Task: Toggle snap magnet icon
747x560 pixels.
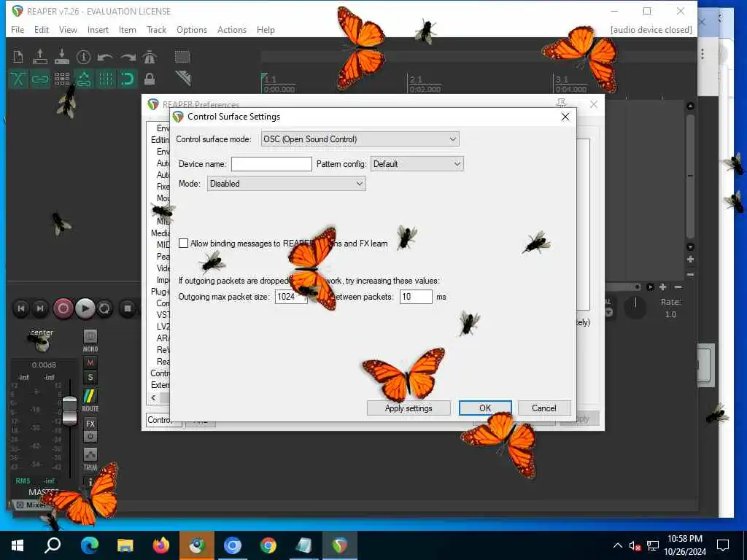Action: pyautogui.click(x=128, y=79)
